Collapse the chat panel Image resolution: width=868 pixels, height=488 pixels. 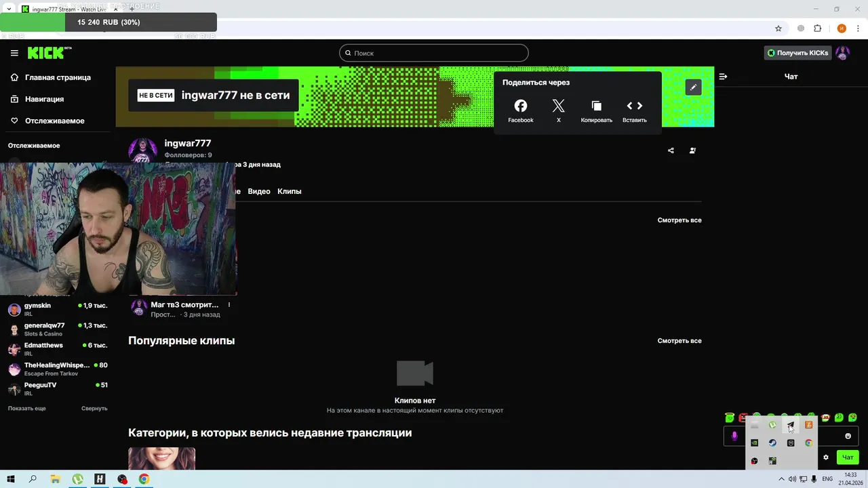pyautogui.click(x=723, y=77)
